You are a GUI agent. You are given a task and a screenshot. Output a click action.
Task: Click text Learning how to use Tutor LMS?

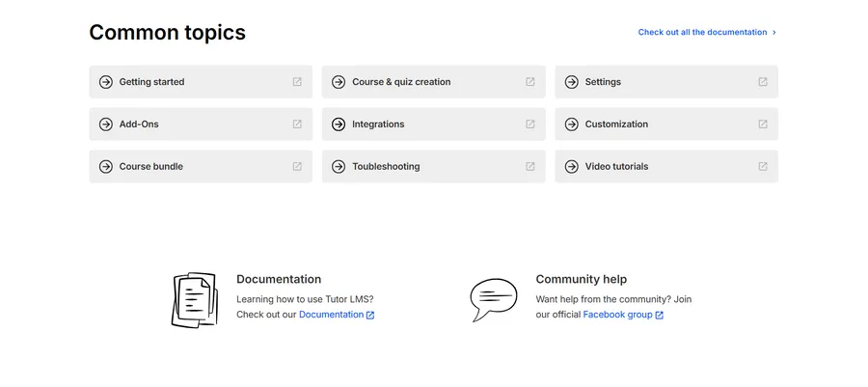(x=305, y=299)
